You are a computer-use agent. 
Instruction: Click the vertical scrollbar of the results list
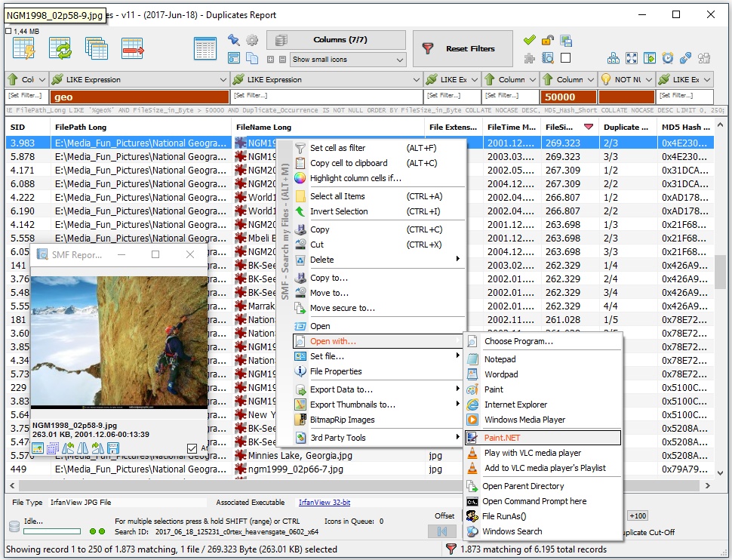721,271
